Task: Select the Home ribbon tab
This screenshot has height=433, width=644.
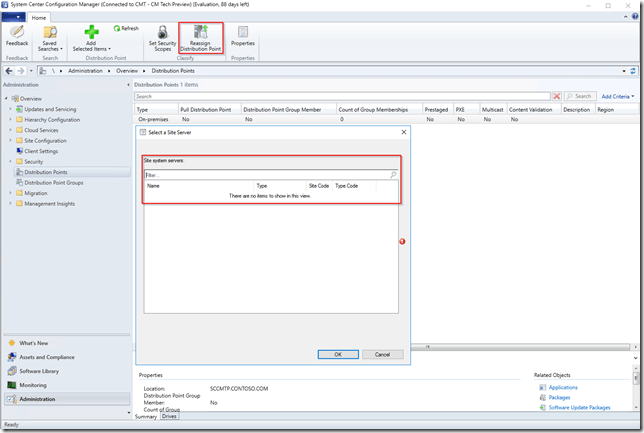Action: (x=39, y=17)
